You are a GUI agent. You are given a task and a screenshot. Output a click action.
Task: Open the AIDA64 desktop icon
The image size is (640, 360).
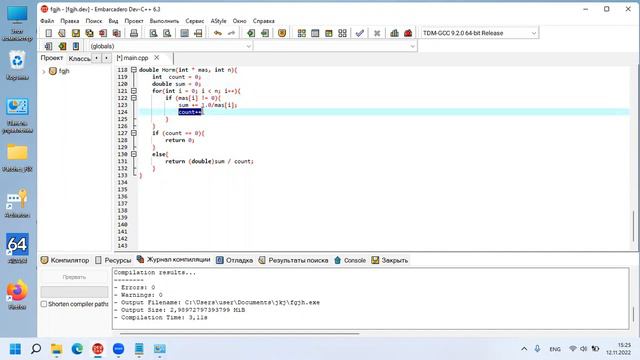tap(17, 248)
